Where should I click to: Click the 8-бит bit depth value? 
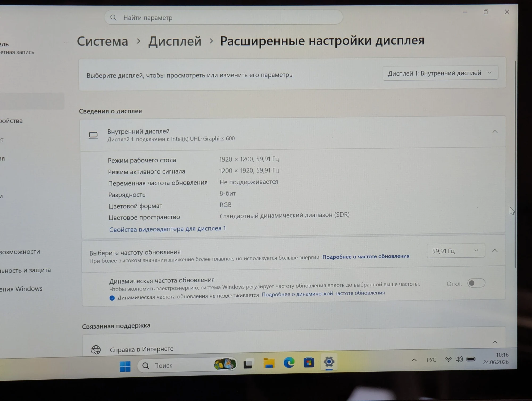[x=228, y=194]
